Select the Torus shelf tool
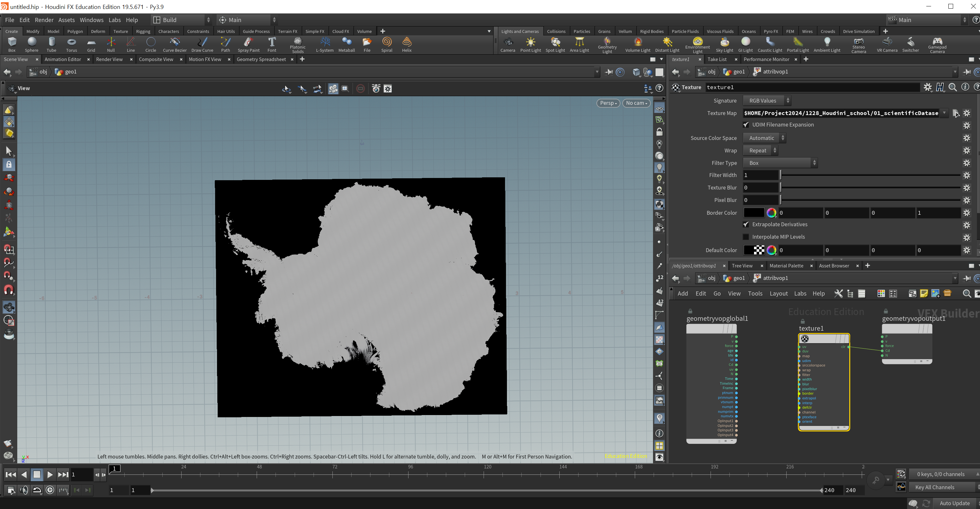This screenshot has width=980, height=509. click(71, 44)
